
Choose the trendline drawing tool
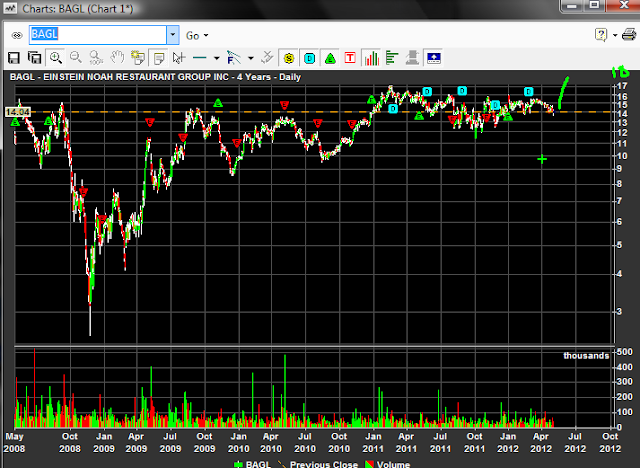coord(200,58)
